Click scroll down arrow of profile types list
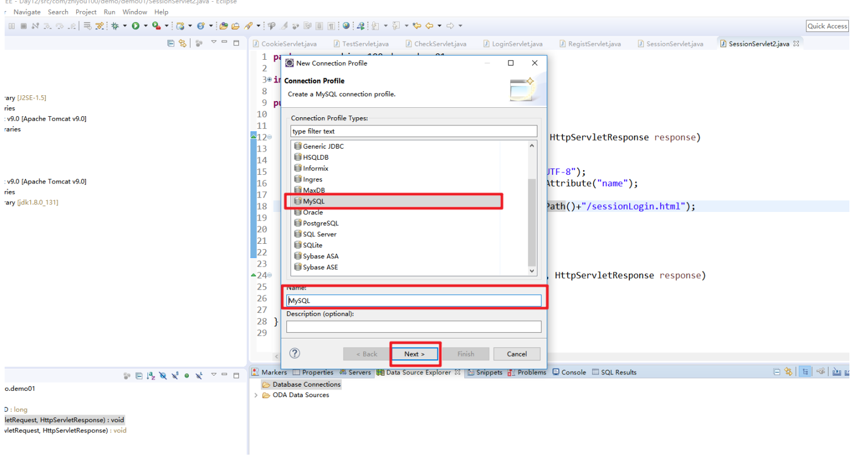The image size is (868, 461). [532, 271]
